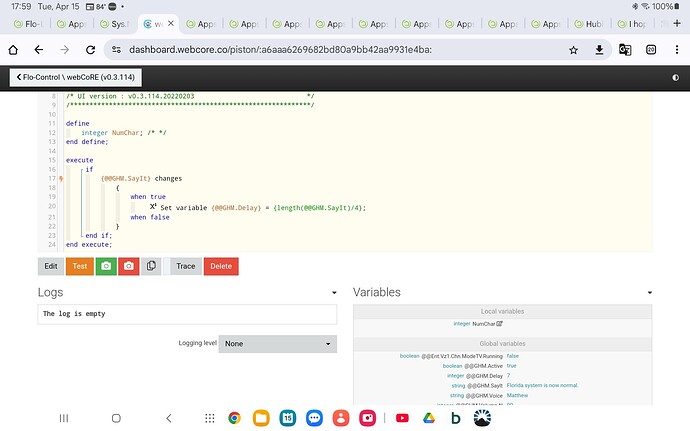Toggle the Trace option
690x431 pixels.
[x=182, y=266]
